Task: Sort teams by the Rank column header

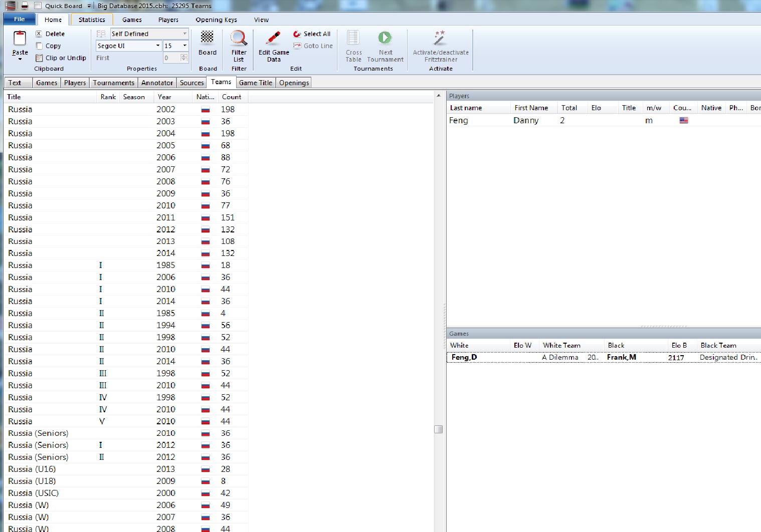Action: 108,97
